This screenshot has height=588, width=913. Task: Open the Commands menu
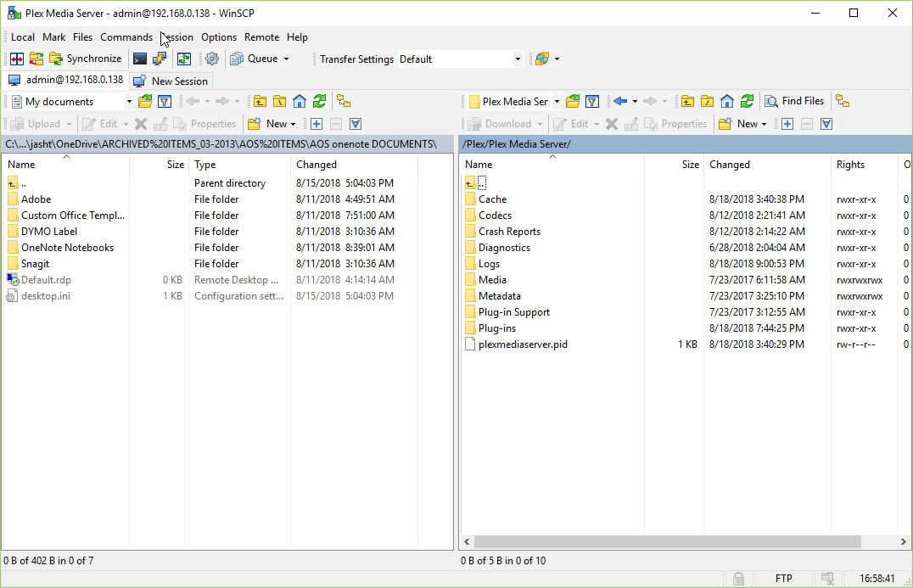point(126,37)
